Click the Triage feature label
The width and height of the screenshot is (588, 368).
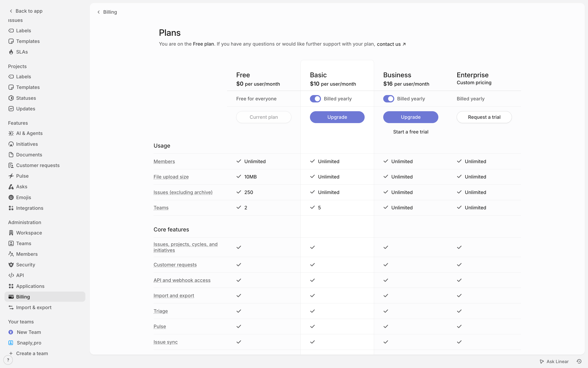[161, 311]
